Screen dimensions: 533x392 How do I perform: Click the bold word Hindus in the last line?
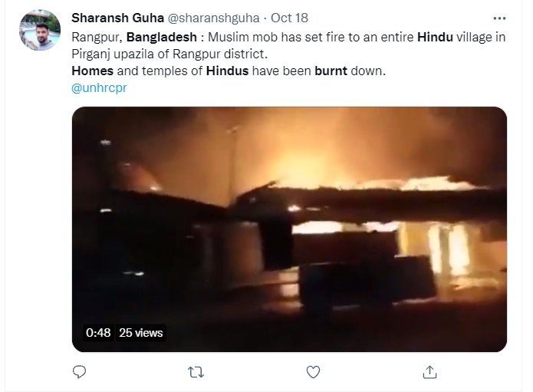[x=228, y=71]
